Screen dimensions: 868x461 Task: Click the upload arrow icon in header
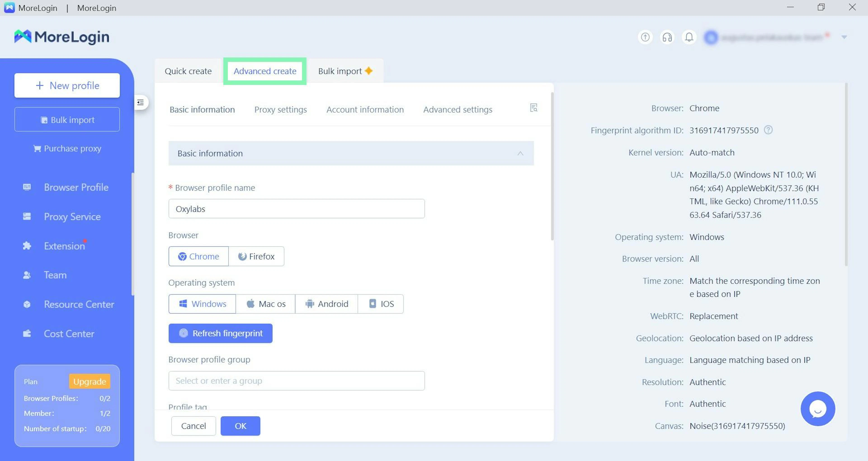point(645,37)
